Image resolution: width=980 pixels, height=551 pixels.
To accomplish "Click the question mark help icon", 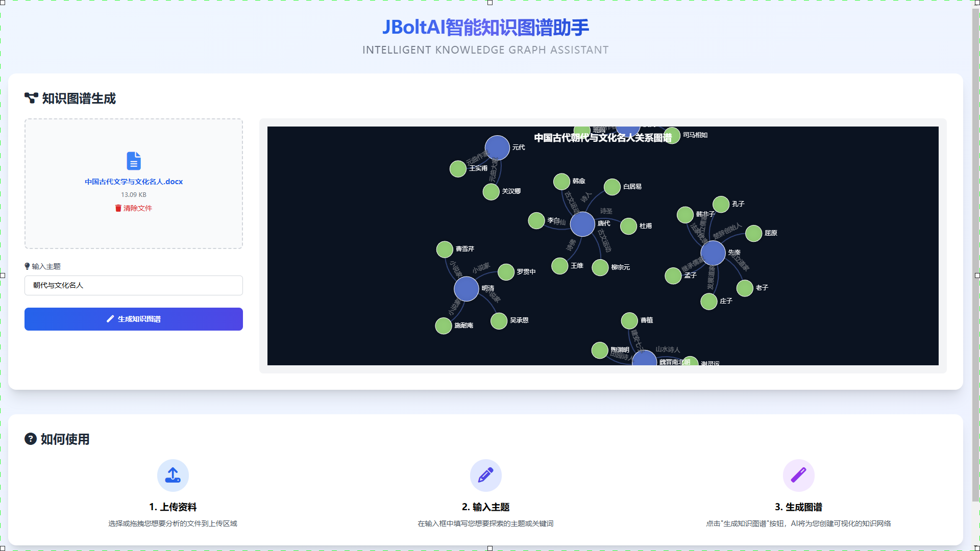I will coord(31,439).
